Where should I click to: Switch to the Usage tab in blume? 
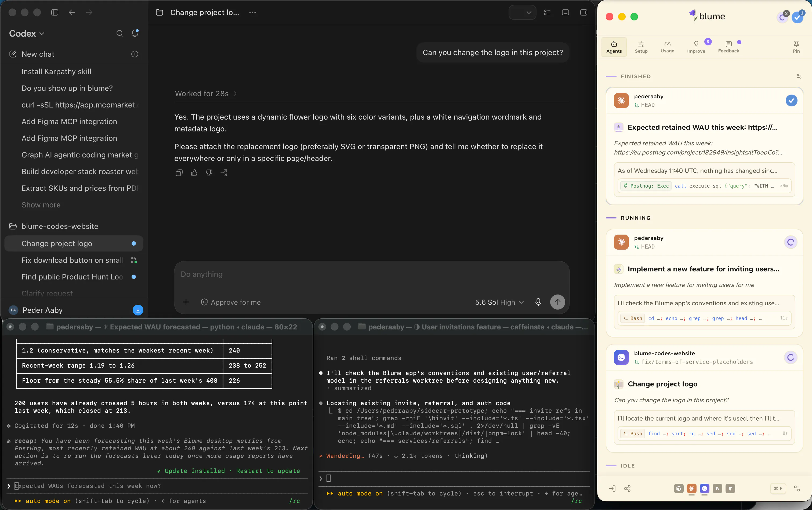click(x=667, y=47)
